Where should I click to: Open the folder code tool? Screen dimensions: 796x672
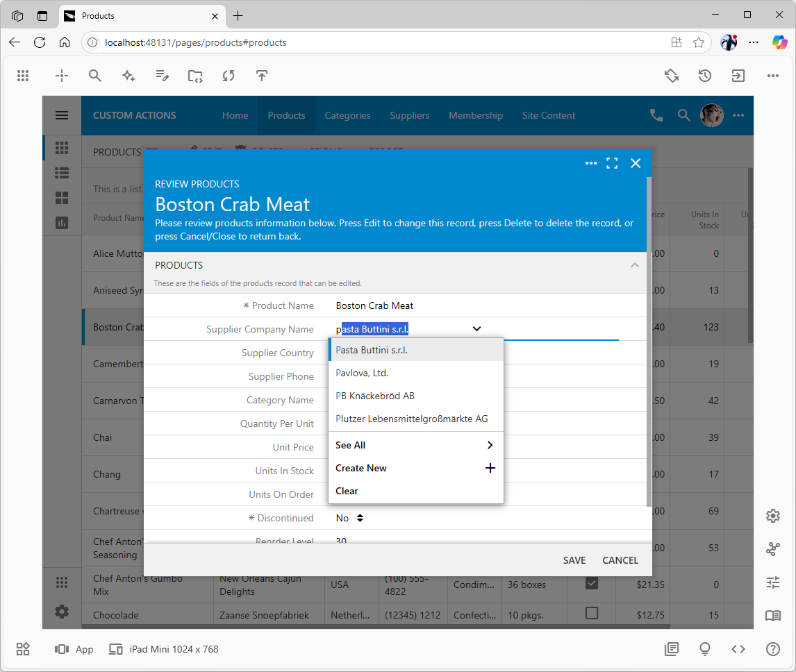point(195,76)
